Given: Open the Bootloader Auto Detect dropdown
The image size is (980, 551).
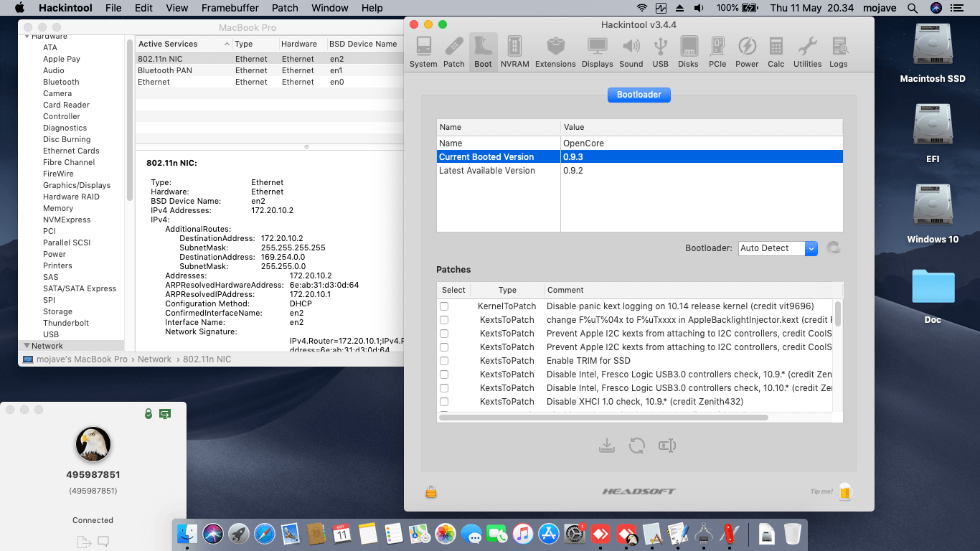Looking at the screenshot, I should pos(778,248).
